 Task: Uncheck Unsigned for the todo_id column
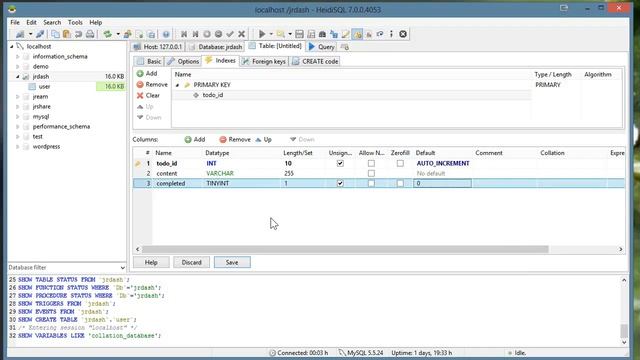340,163
